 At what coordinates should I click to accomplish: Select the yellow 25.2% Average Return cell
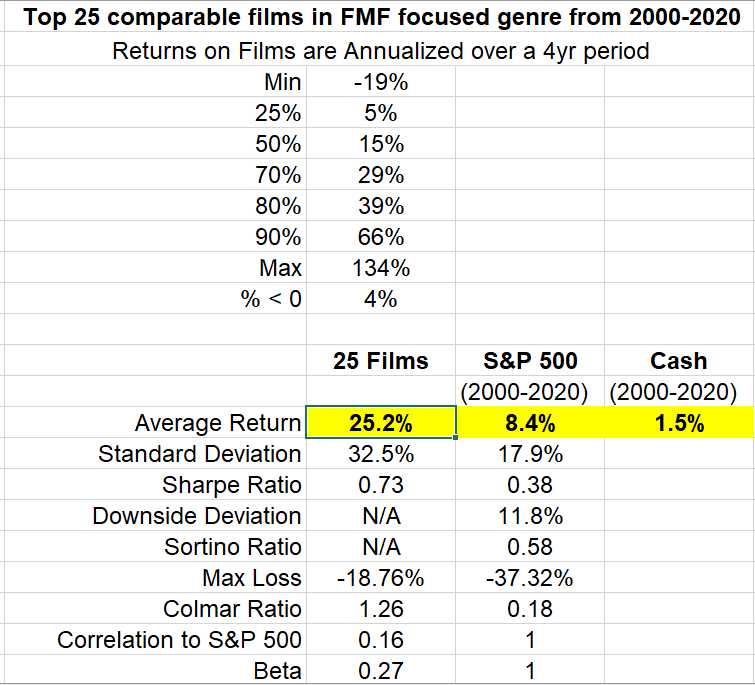380,423
